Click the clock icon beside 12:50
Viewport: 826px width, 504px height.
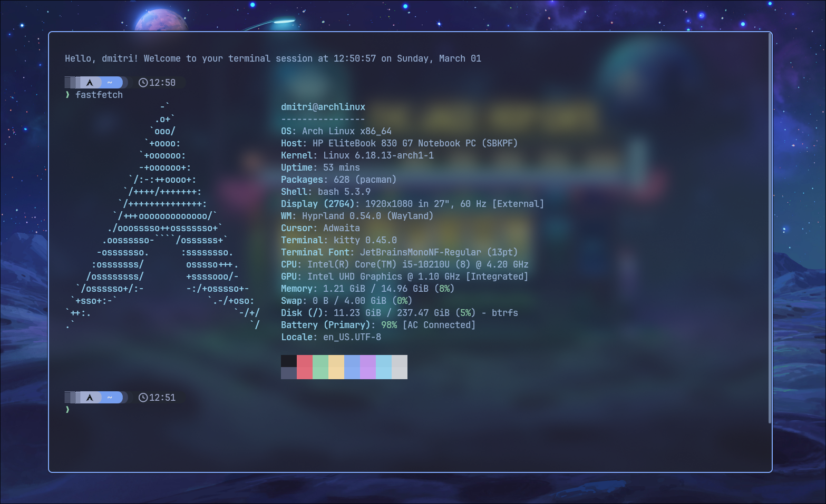coord(143,83)
